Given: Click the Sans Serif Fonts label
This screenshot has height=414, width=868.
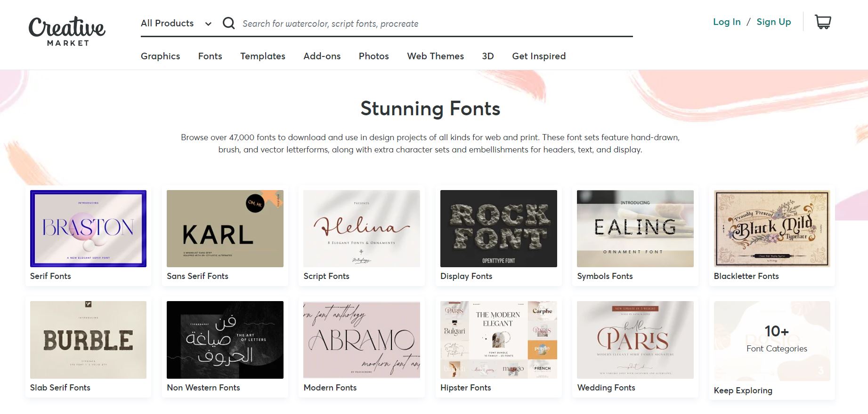Looking at the screenshot, I should click(x=197, y=276).
